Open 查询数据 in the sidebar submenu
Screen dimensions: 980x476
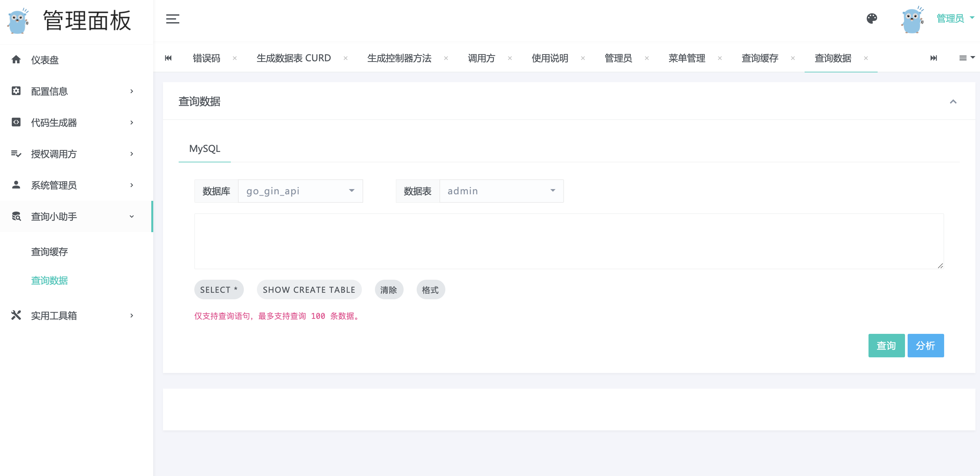(50, 280)
